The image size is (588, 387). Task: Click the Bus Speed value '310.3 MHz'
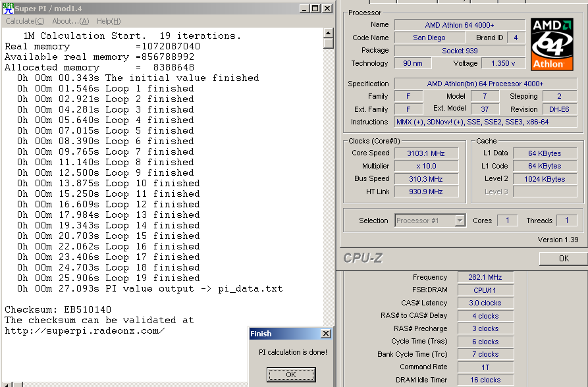[x=427, y=179]
